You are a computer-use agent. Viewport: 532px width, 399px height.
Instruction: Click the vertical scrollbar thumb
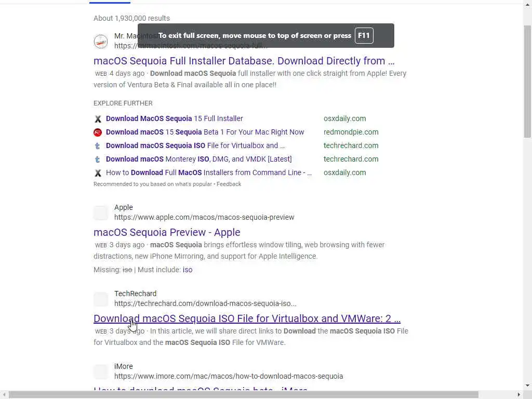coord(527,82)
